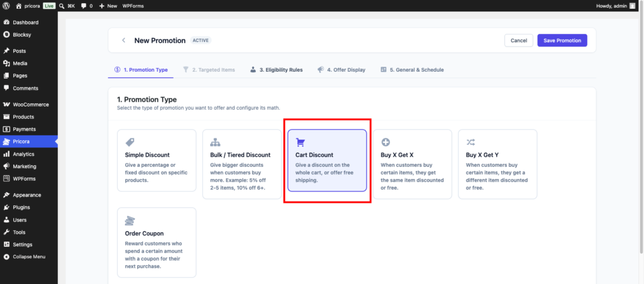The height and width of the screenshot is (284, 644).
Task: Click the dollar icon on Promotion Type tab
Action: [118, 70]
